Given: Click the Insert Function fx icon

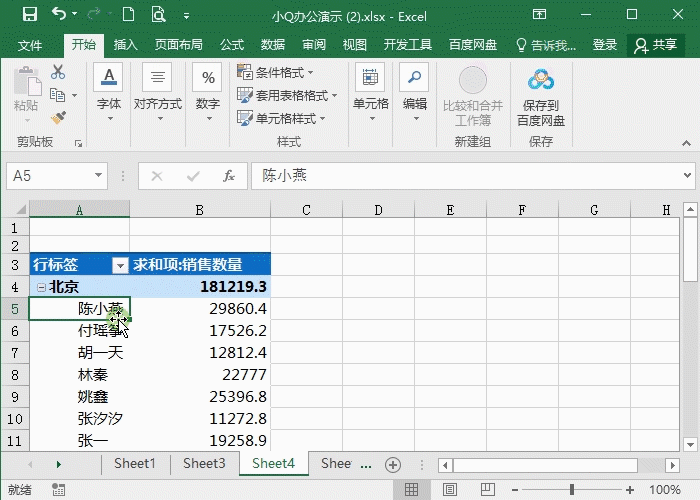Looking at the screenshot, I should tap(229, 176).
